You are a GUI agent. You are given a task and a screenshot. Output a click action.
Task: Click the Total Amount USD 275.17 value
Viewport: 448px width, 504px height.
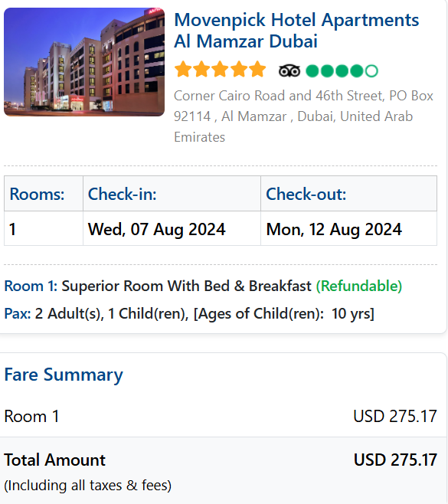click(395, 460)
